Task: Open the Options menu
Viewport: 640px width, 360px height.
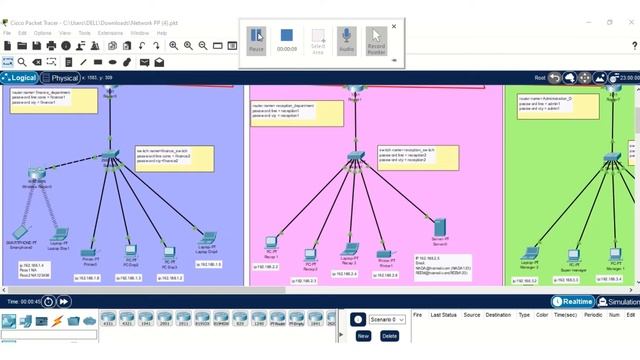Action: (x=42, y=33)
